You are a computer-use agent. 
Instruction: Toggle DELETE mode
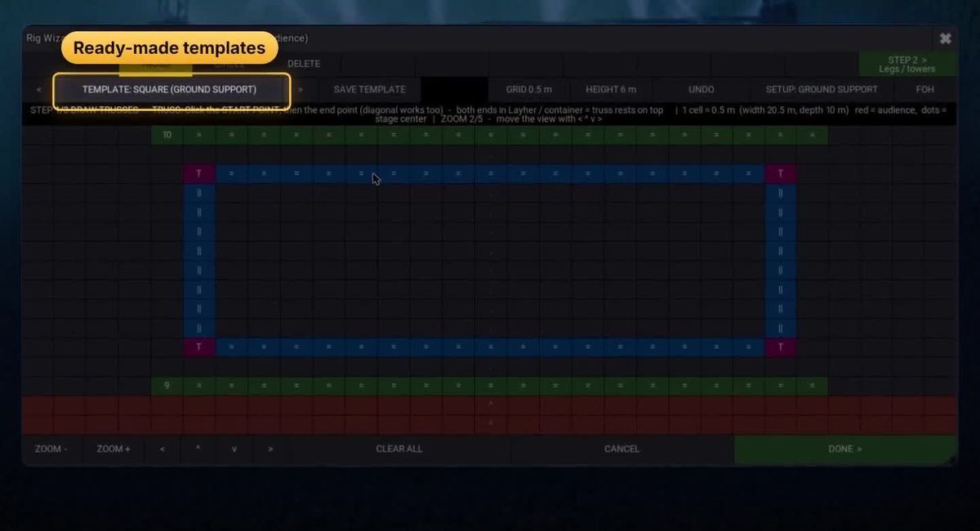[x=303, y=64]
